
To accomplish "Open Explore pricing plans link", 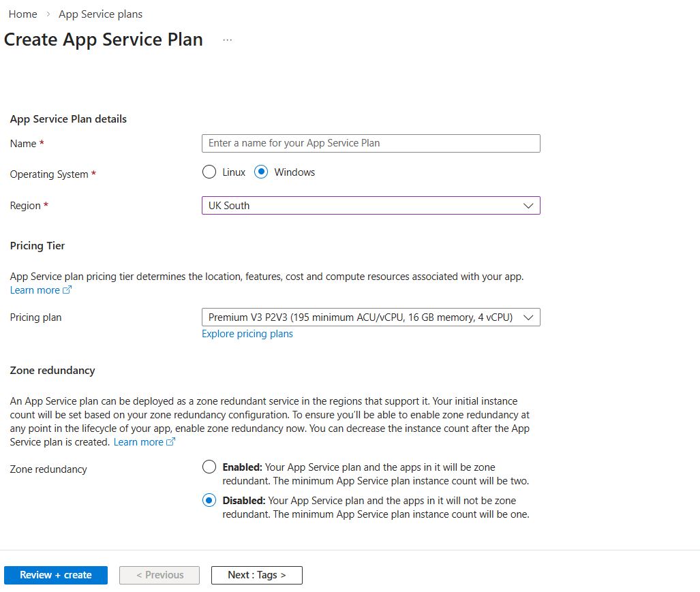I will (247, 334).
